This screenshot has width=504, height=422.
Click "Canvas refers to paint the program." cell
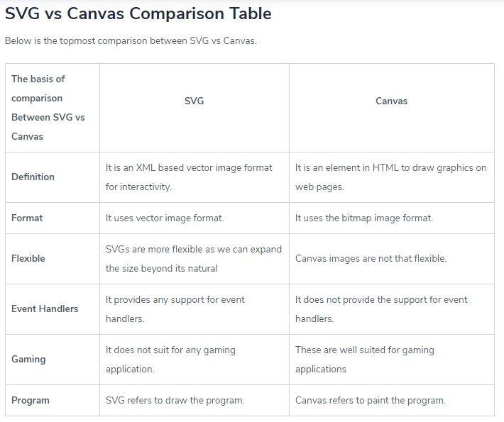coord(371,400)
